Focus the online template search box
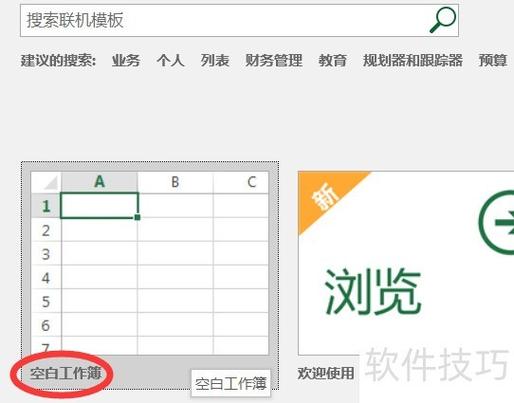This screenshot has height=403, width=514. [x=239, y=20]
